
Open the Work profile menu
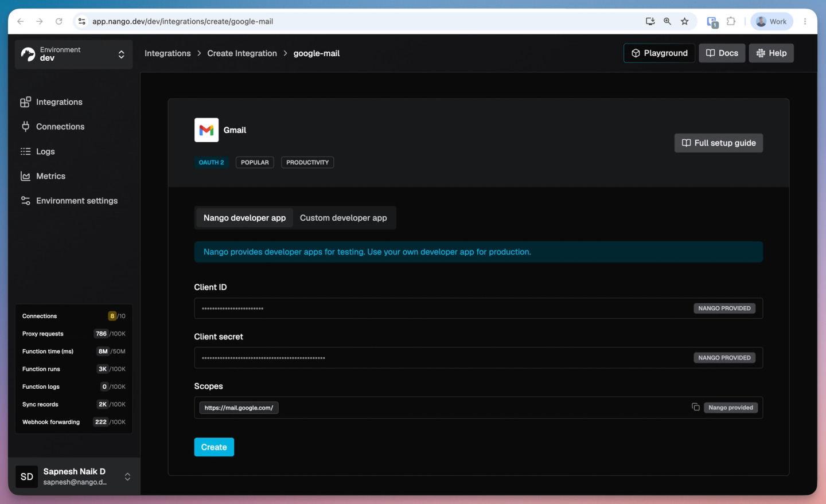(772, 21)
